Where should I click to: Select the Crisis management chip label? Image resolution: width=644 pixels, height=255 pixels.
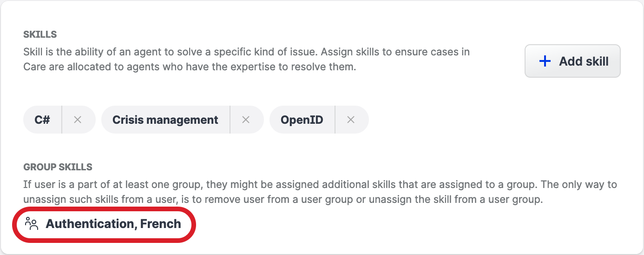165,120
